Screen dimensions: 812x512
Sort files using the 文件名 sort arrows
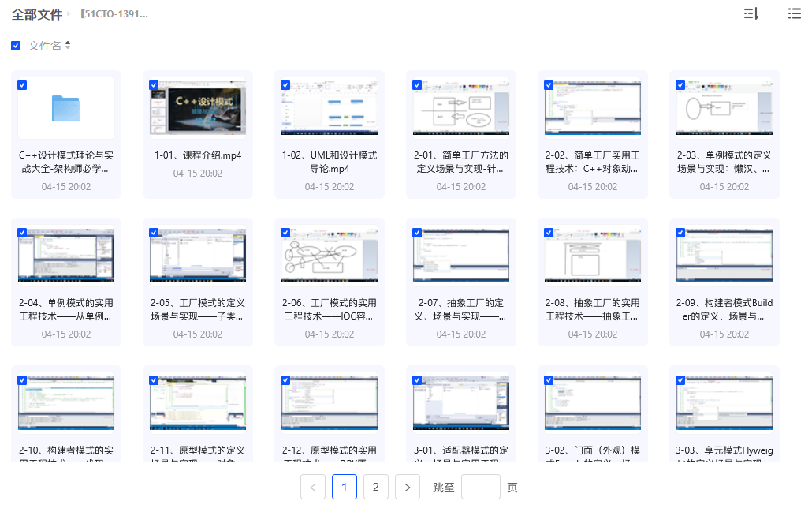coord(68,46)
